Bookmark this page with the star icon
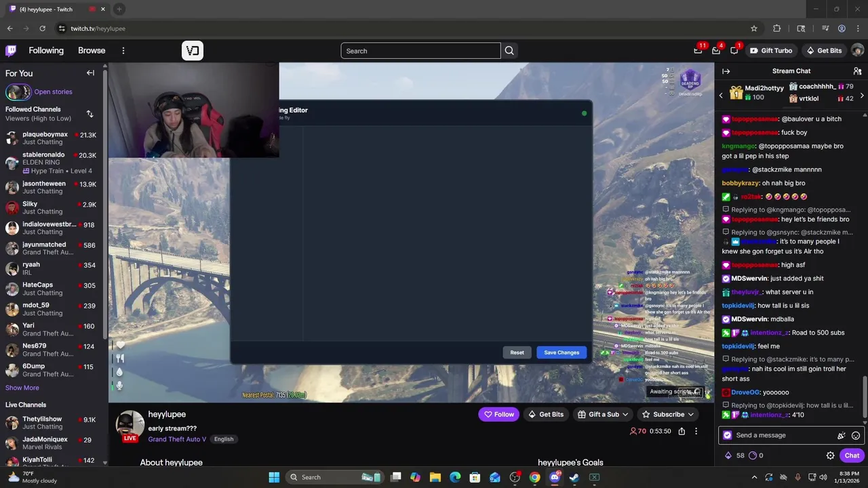The height and width of the screenshot is (488, 868). [753, 28]
